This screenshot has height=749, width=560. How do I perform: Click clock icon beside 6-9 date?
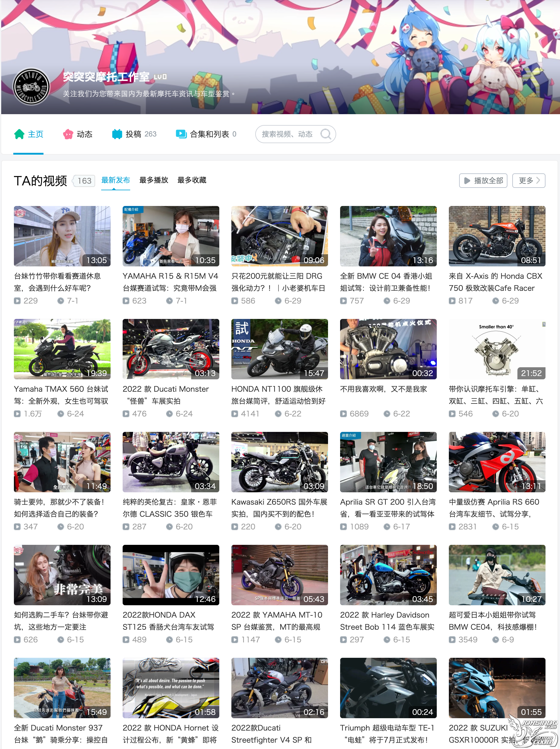pyautogui.click(x=495, y=640)
